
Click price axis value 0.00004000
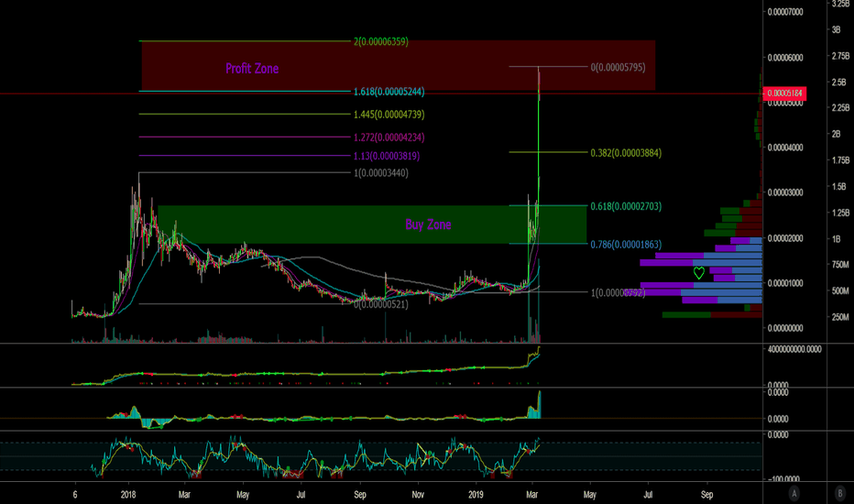point(785,148)
